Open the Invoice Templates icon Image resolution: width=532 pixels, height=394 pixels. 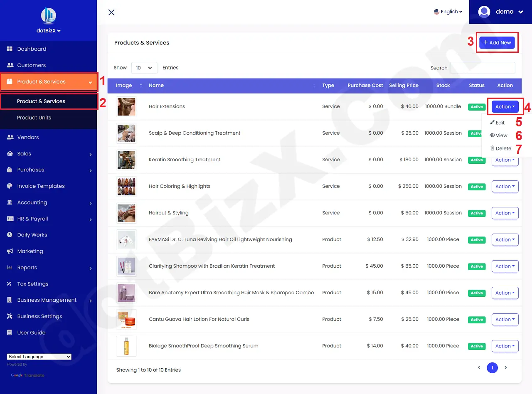coord(9,186)
